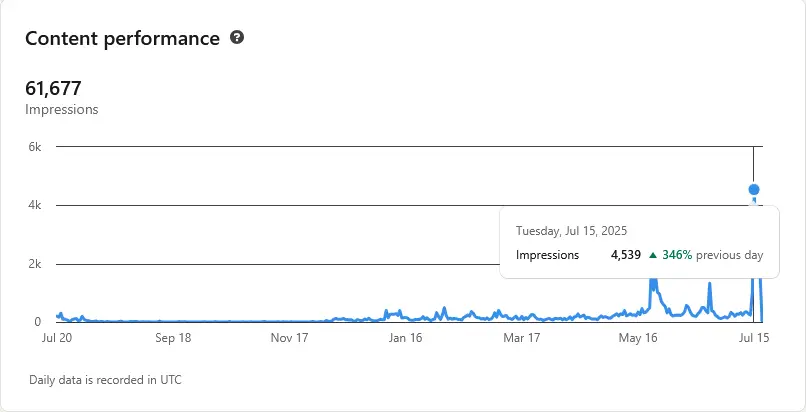The width and height of the screenshot is (806, 412).
Task: Click the 4,539 impressions value in tooltip
Action: [x=626, y=255]
